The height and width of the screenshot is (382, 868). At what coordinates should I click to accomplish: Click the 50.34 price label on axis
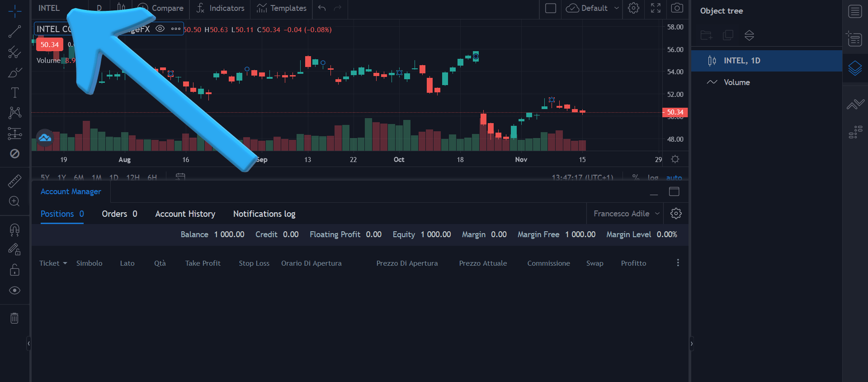[675, 112]
